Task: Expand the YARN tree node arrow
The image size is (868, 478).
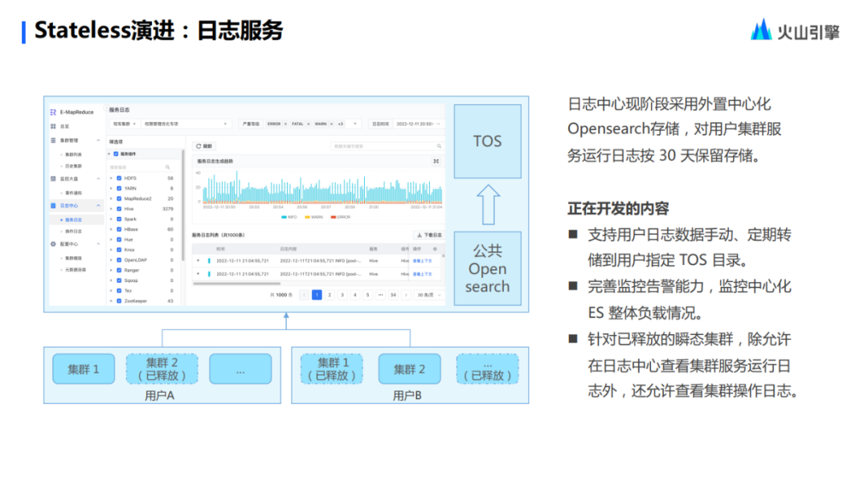Action: [111, 189]
